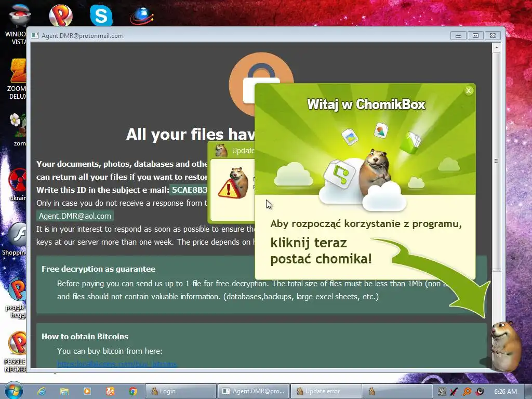Switch to the Login taskbar window
This screenshot has width=532, height=399.
pyautogui.click(x=180, y=391)
